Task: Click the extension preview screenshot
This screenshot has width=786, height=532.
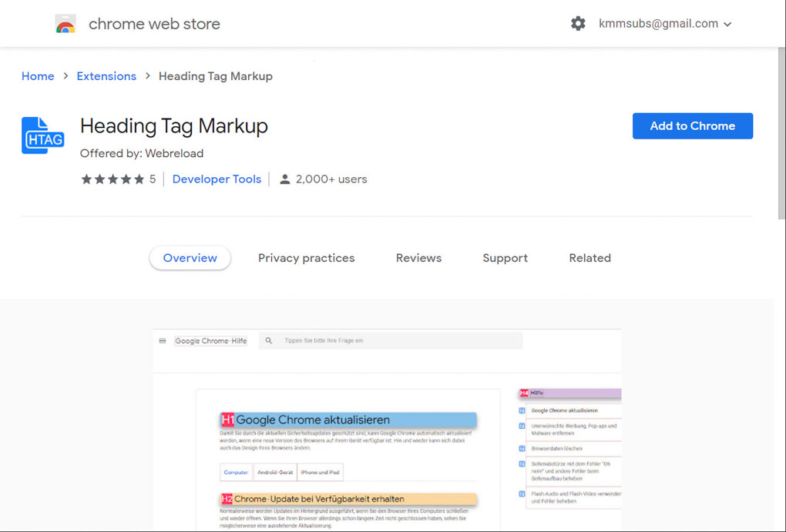Action: coord(387,430)
